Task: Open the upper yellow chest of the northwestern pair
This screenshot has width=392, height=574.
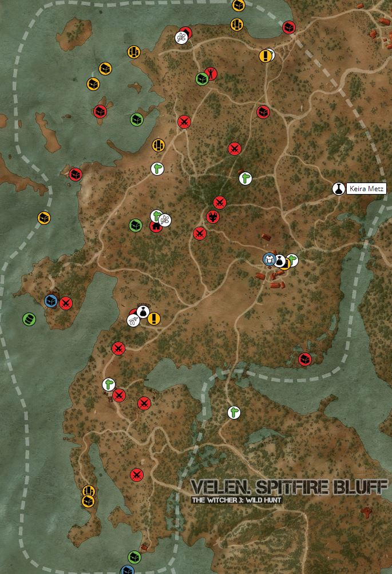Action: point(105,69)
